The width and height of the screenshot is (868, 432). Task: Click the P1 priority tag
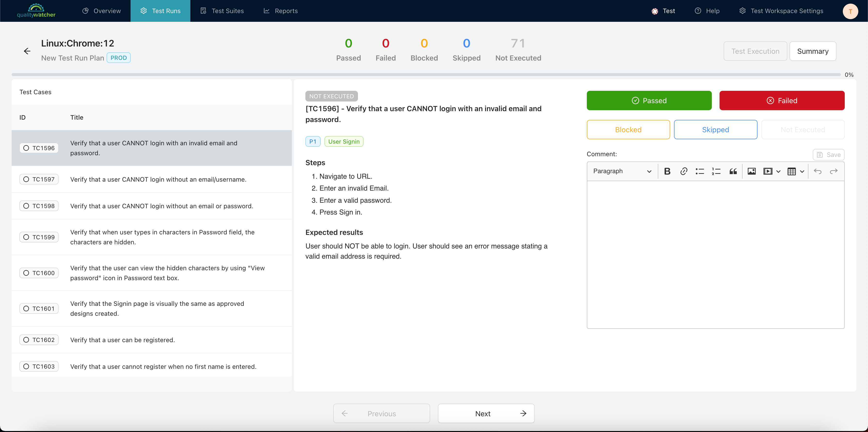click(x=313, y=141)
